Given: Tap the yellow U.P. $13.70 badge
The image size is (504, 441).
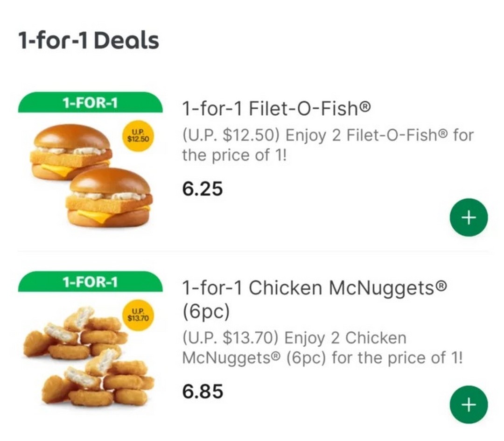Looking at the screenshot, I should click(x=138, y=316).
